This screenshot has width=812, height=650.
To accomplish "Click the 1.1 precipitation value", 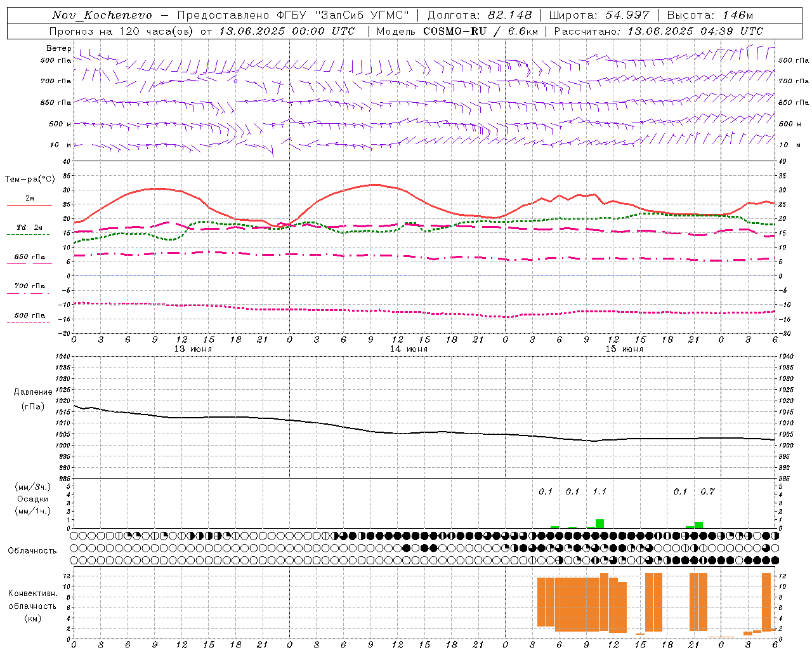I will click(x=599, y=491).
